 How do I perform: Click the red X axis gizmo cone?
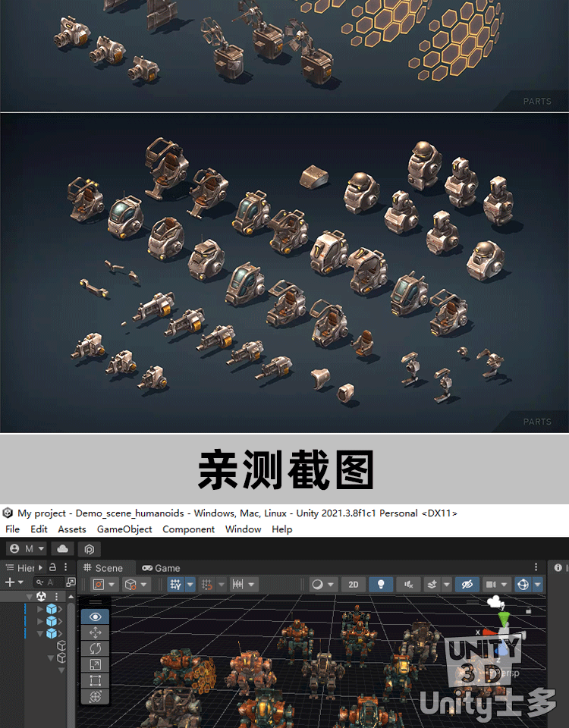pyautogui.click(x=489, y=632)
